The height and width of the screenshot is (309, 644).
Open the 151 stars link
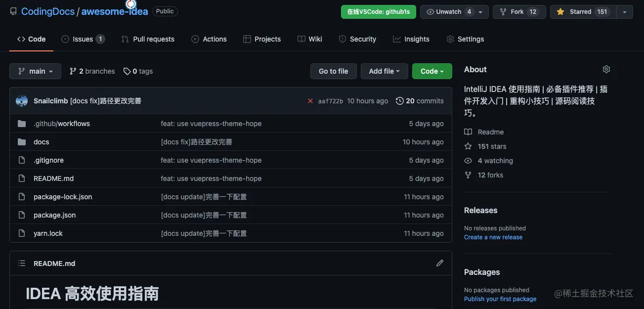(x=485, y=146)
